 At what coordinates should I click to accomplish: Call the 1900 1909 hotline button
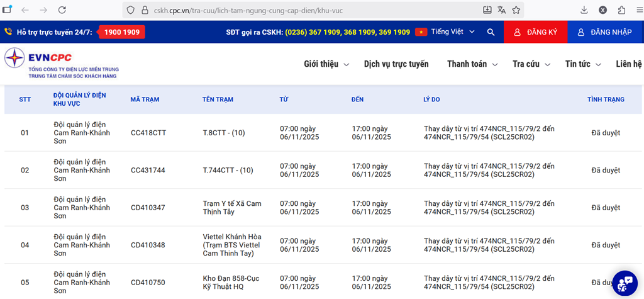121,32
